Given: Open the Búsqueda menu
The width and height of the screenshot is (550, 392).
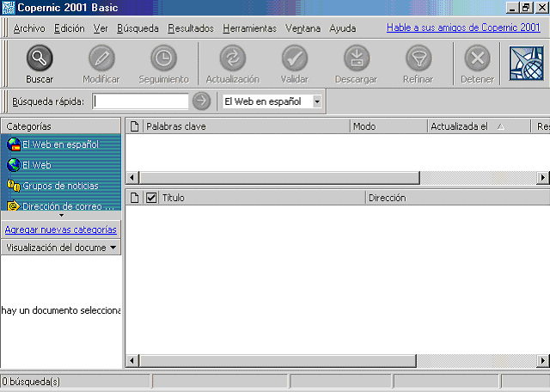Looking at the screenshot, I should pos(137,28).
